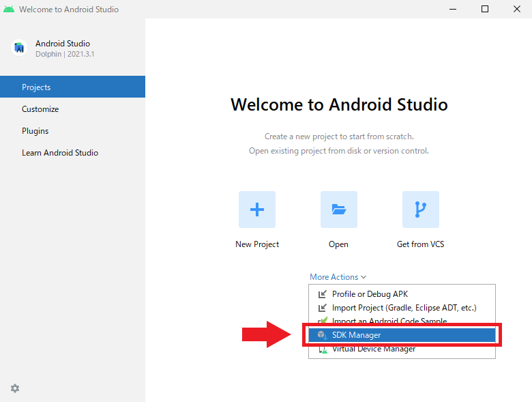Go to Learn Android Studio

coord(72,153)
